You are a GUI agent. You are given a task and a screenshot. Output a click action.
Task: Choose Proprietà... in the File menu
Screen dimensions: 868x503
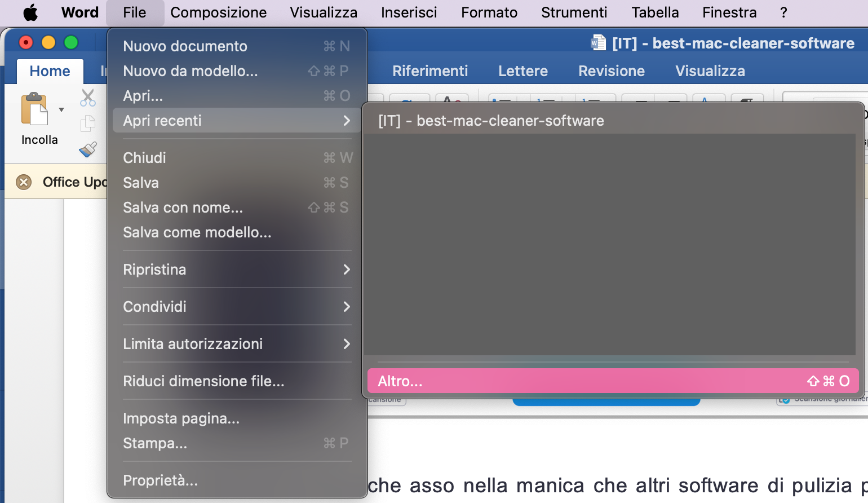[x=237, y=480]
